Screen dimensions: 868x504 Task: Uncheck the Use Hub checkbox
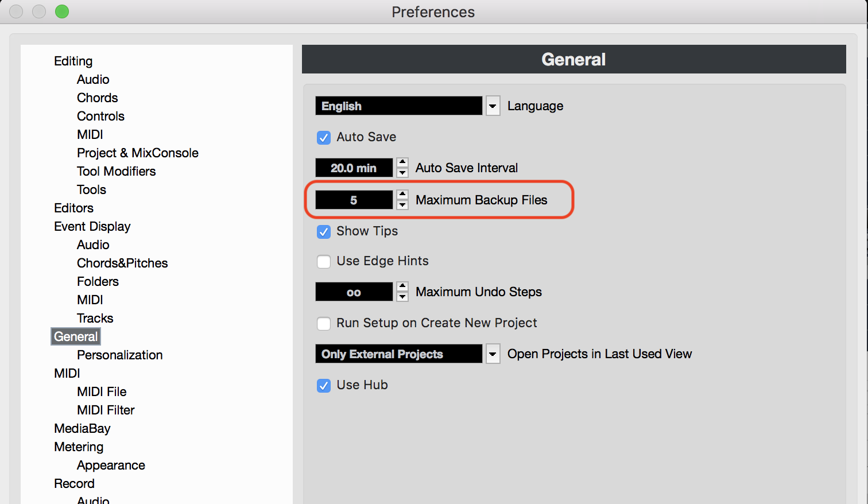click(324, 386)
